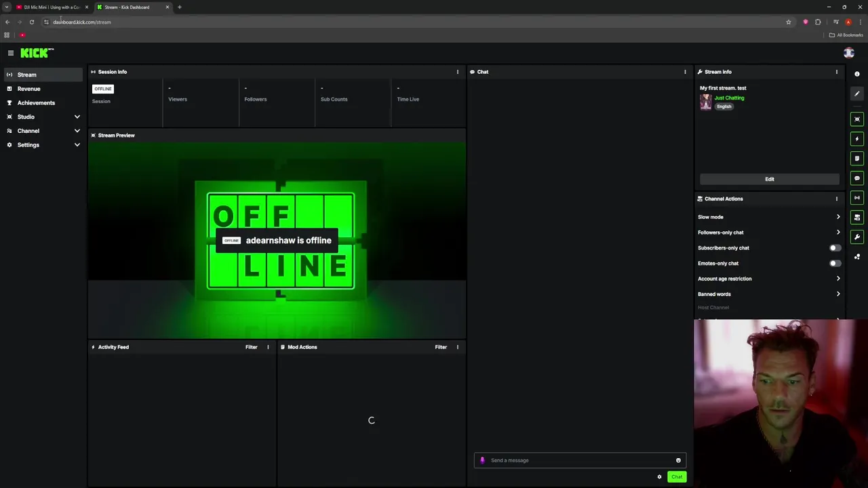
Task: Go back with the browser back arrow
Action: [x=7, y=22]
